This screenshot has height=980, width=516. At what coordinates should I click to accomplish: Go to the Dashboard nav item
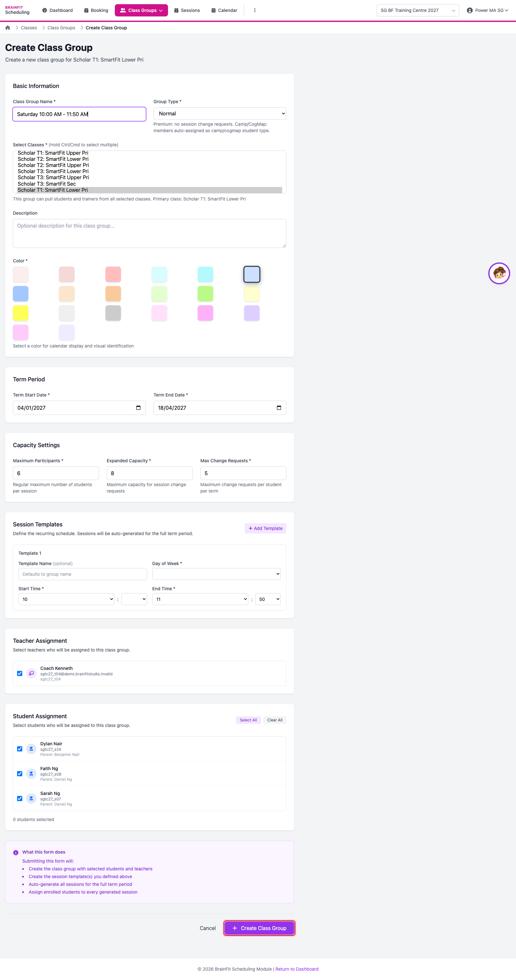[x=57, y=10]
